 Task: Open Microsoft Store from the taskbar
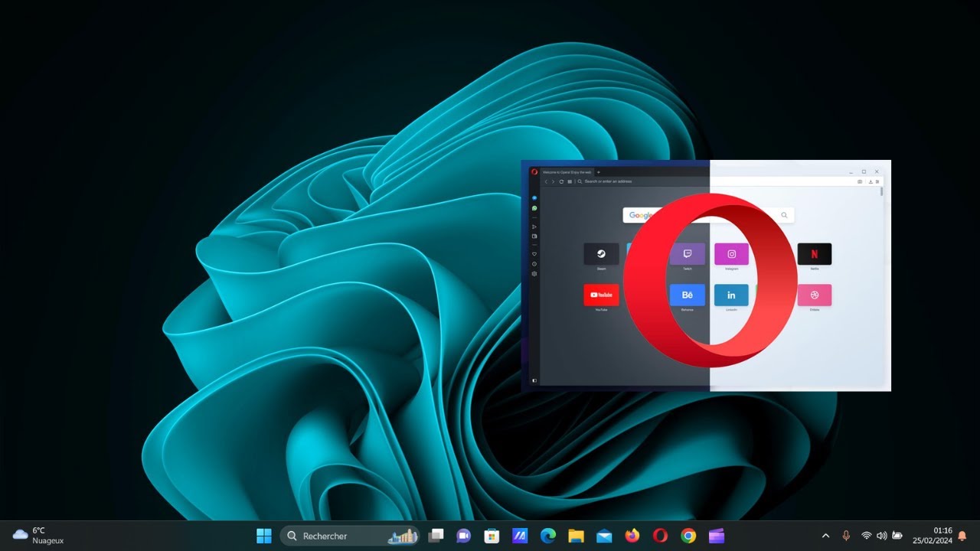492,536
